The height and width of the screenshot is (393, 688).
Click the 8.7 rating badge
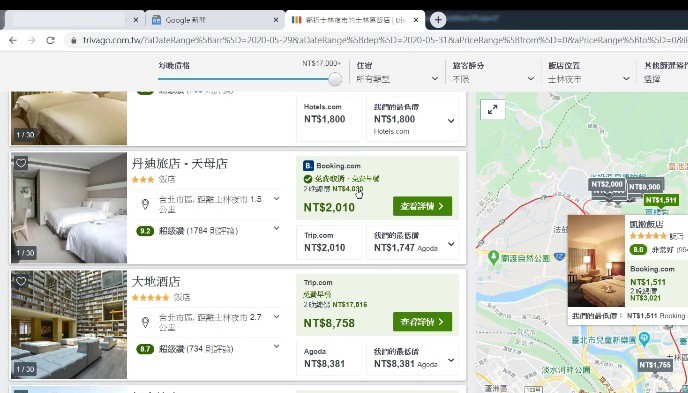click(145, 349)
